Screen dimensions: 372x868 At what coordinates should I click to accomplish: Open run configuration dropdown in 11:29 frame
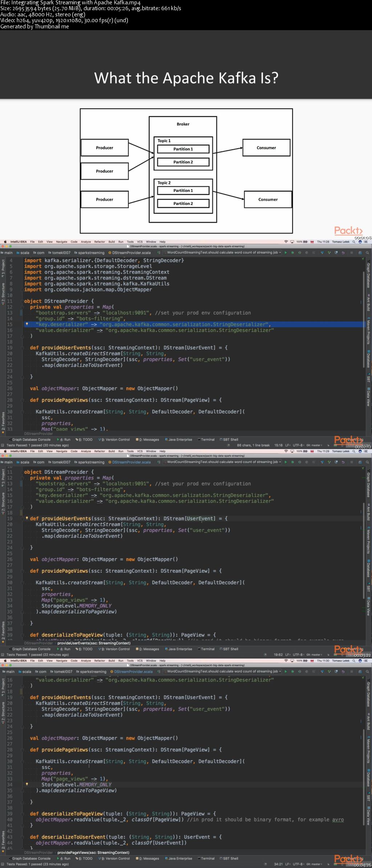click(x=222, y=462)
